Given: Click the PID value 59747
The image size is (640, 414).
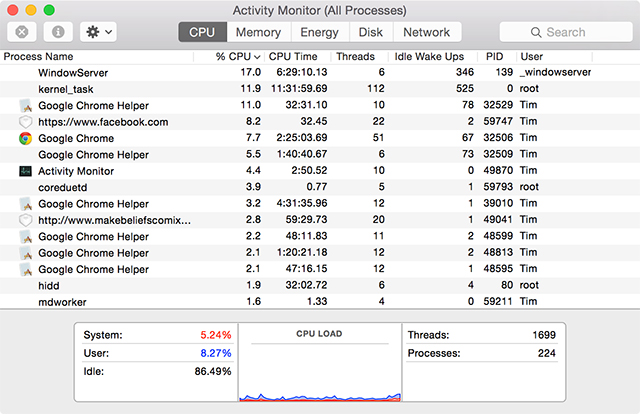Looking at the screenshot, I should coord(498,121).
